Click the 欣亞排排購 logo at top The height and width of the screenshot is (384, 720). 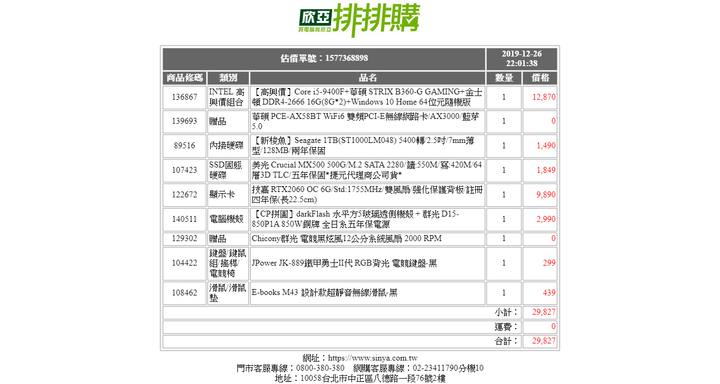point(360,19)
